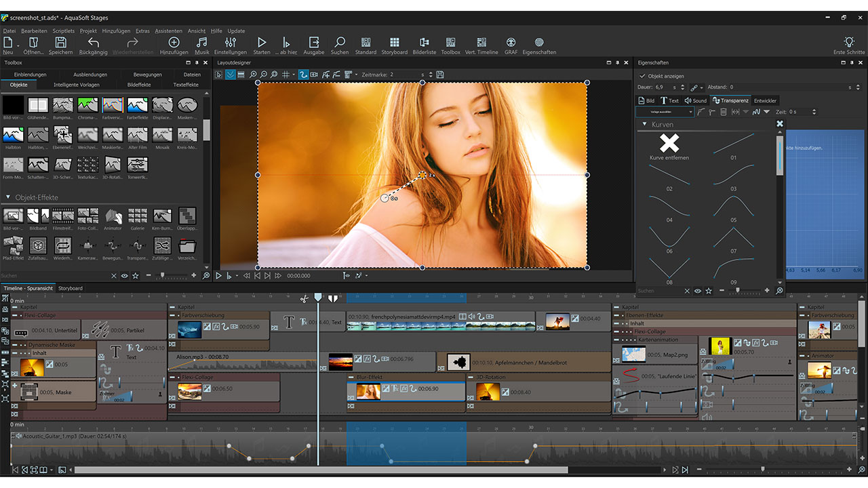Open Einstellungen from the toolbar
The height and width of the screenshot is (488, 868).
[231, 43]
